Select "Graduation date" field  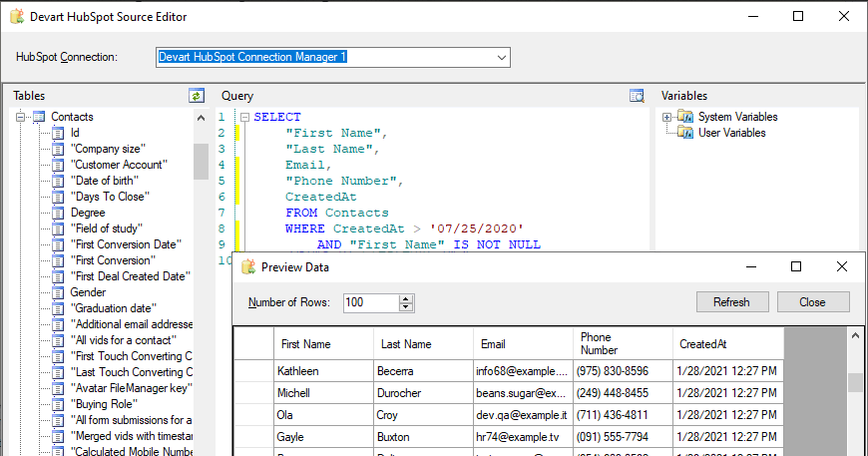click(x=114, y=308)
